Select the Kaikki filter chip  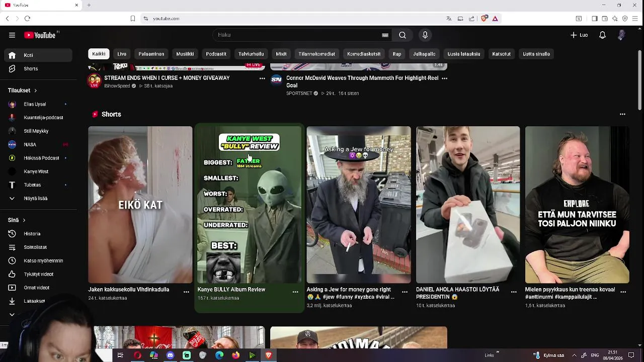coord(99,54)
